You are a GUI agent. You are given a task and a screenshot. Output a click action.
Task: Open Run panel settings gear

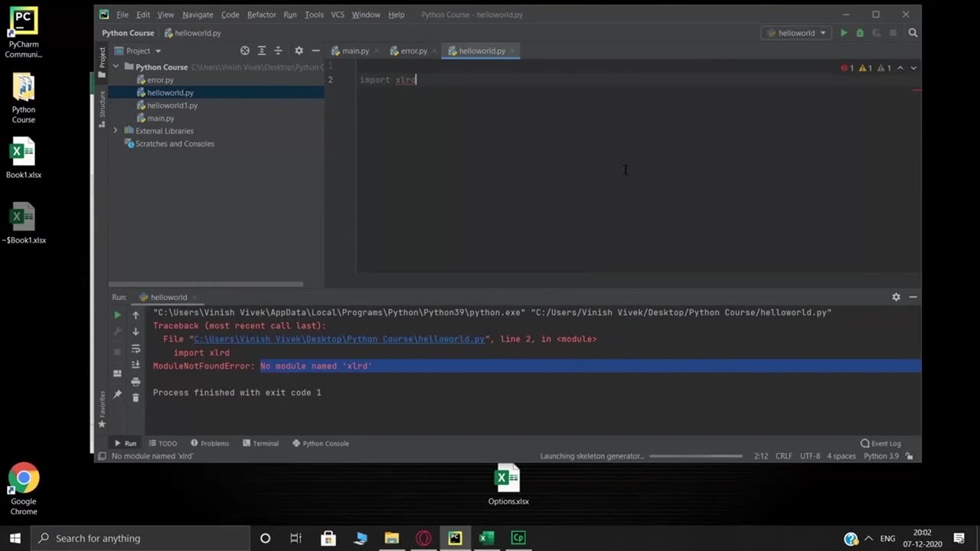point(896,297)
